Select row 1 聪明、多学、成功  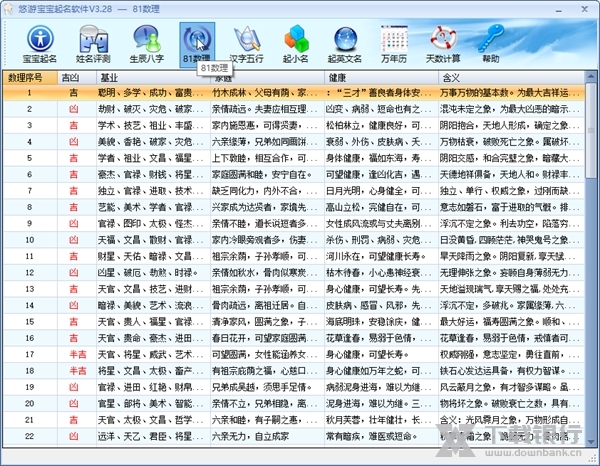tap(294, 93)
